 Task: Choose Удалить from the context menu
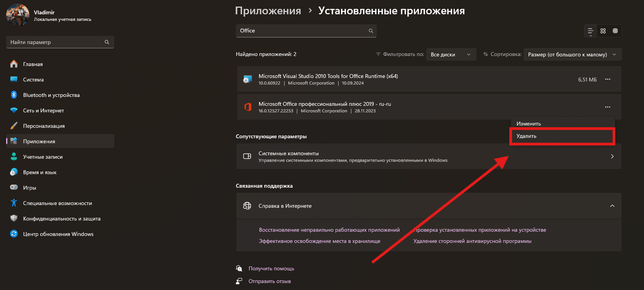[563, 136]
